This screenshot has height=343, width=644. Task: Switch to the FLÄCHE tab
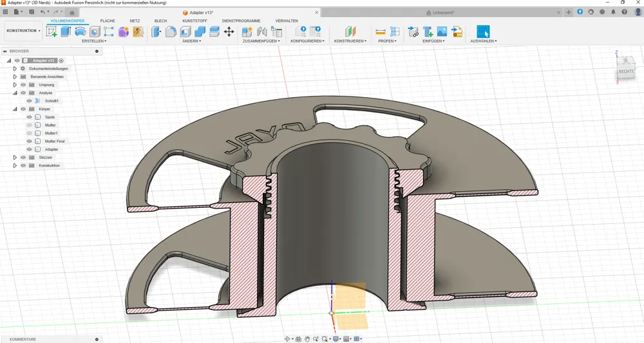(x=108, y=21)
